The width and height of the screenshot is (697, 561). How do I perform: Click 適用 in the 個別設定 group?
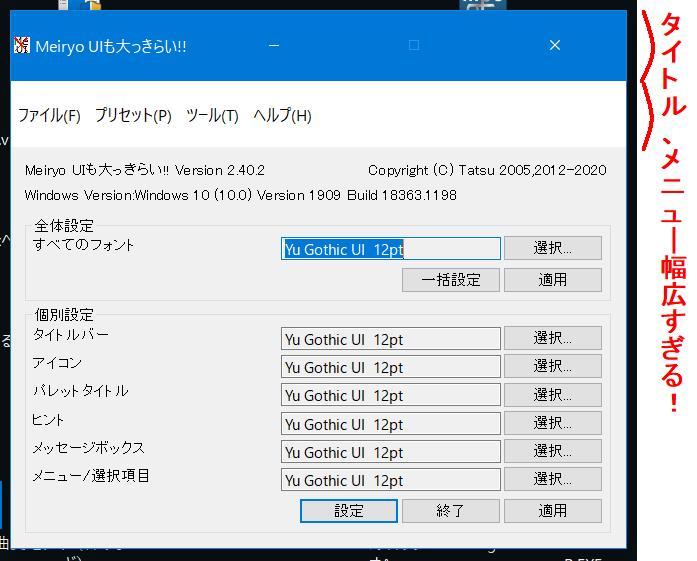[553, 511]
